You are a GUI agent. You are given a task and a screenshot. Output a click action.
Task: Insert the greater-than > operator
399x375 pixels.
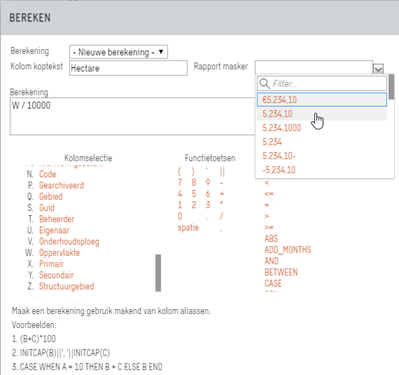coord(267,216)
